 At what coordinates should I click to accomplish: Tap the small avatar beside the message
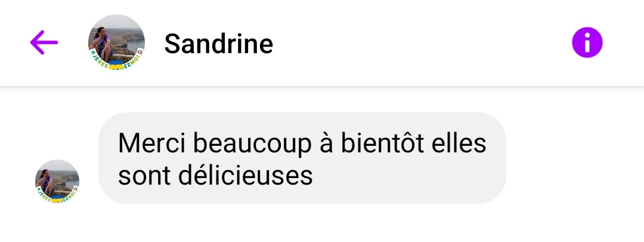pyautogui.click(x=57, y=182)
